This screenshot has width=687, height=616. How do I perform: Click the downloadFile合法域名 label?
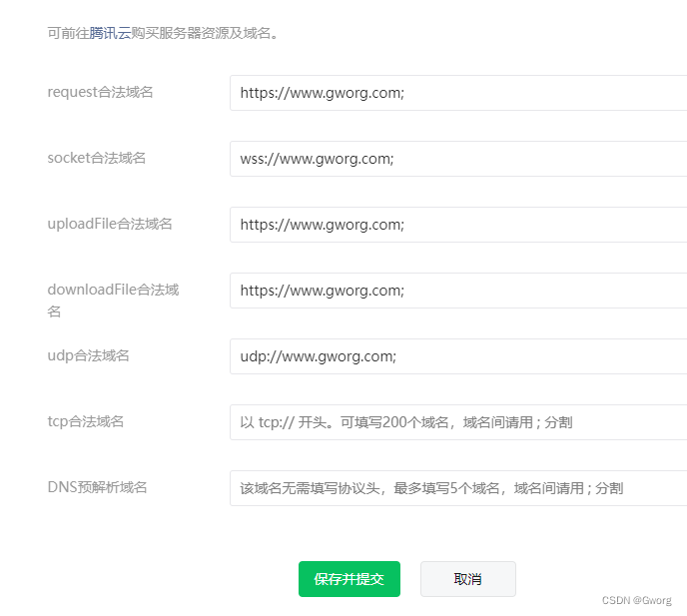point(113,301)
